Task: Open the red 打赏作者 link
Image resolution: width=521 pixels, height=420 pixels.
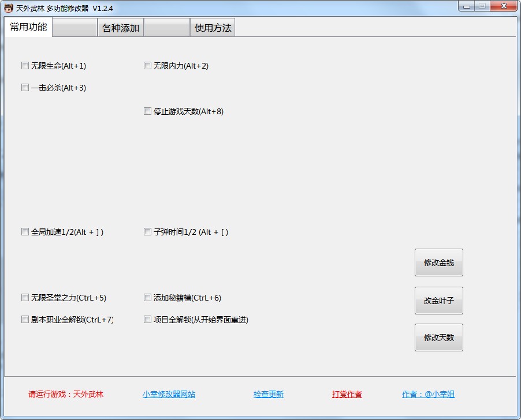Action: point(347,395)
